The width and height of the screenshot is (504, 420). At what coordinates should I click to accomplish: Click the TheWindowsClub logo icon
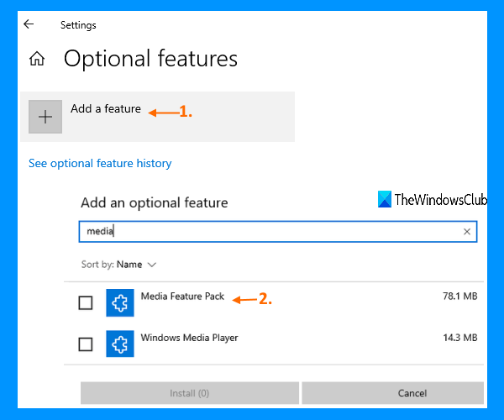point(384,199)
